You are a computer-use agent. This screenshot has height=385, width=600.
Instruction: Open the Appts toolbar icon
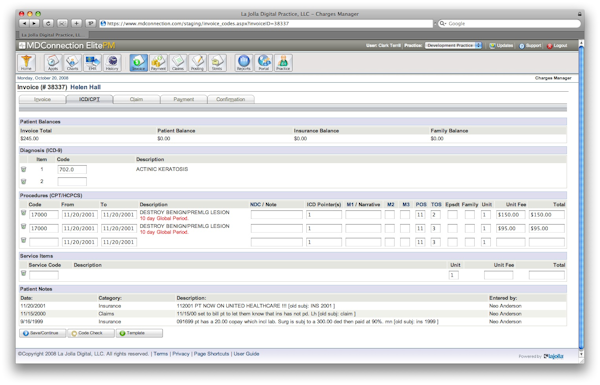point(53,63)
